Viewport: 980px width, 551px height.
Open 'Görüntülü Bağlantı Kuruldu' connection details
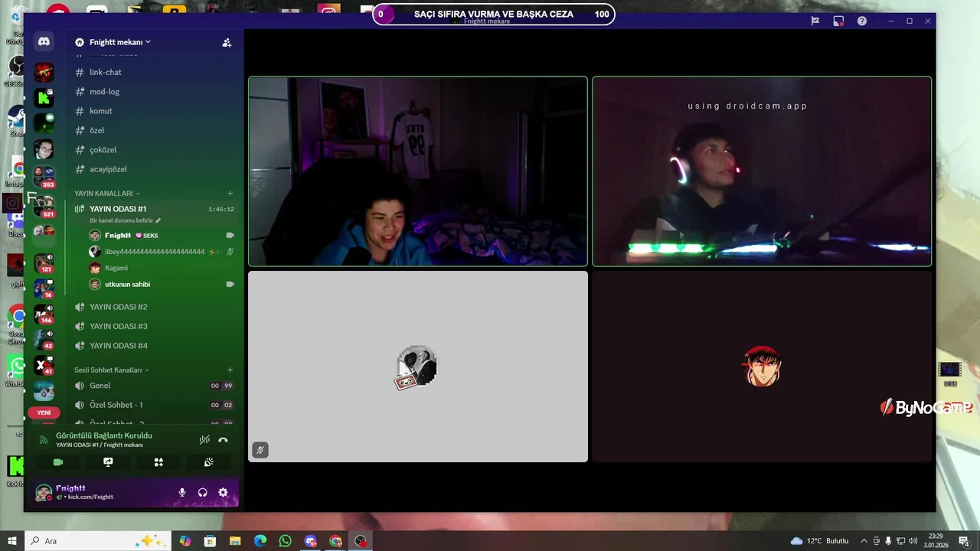tap(104, 435)
